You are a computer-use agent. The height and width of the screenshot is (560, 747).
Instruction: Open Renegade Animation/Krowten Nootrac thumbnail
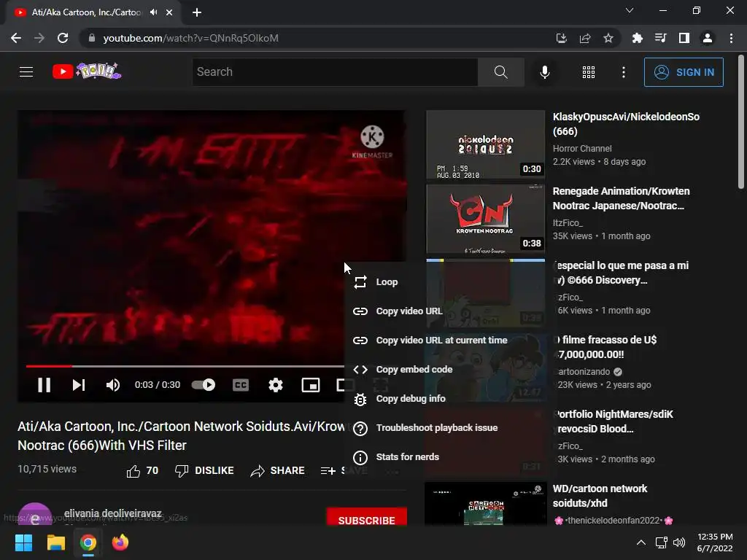(x=485, y=219)
